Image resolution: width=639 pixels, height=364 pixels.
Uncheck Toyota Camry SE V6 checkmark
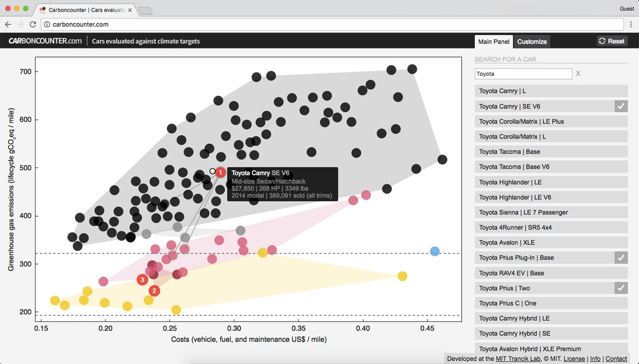pyautogui.click(x=621, y=107)
